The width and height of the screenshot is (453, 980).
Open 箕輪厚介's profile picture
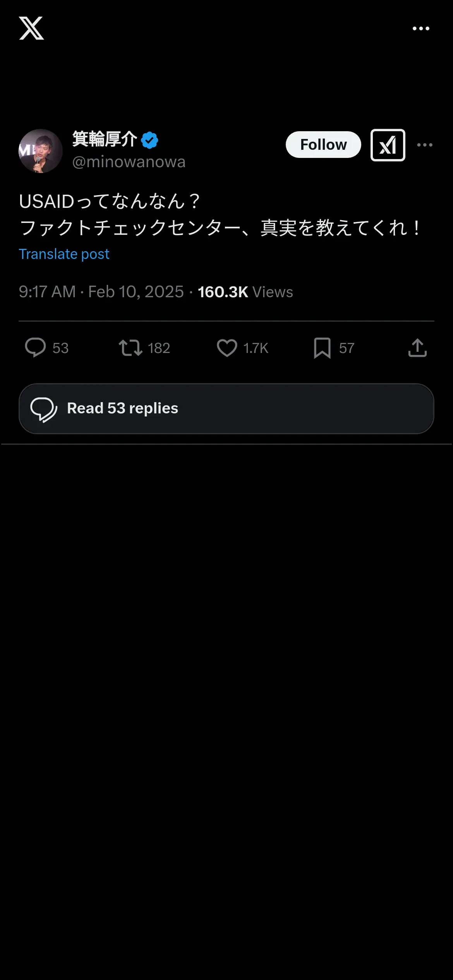click(41, 151)
